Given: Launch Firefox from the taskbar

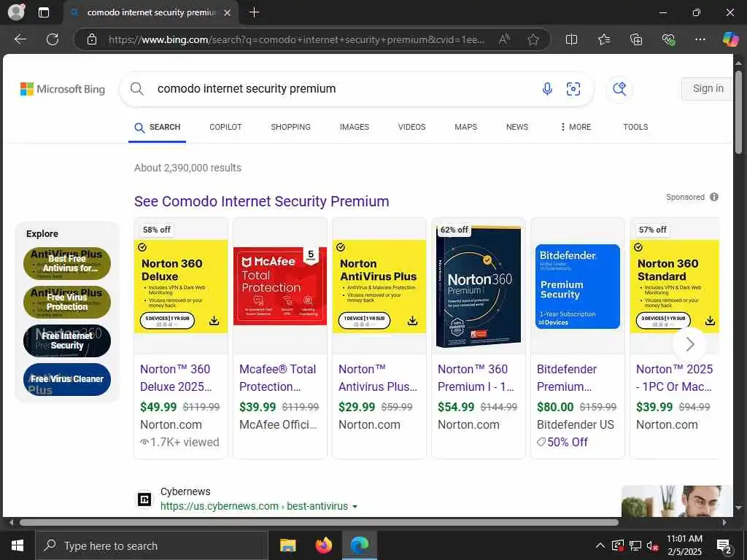Looking at the screenshot, I should (x=323, y=545).
